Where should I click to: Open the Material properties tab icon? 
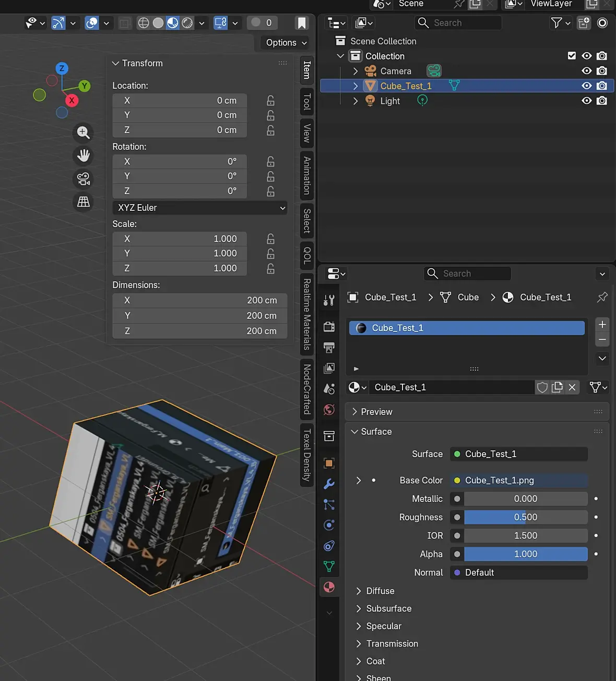(329, 587)
